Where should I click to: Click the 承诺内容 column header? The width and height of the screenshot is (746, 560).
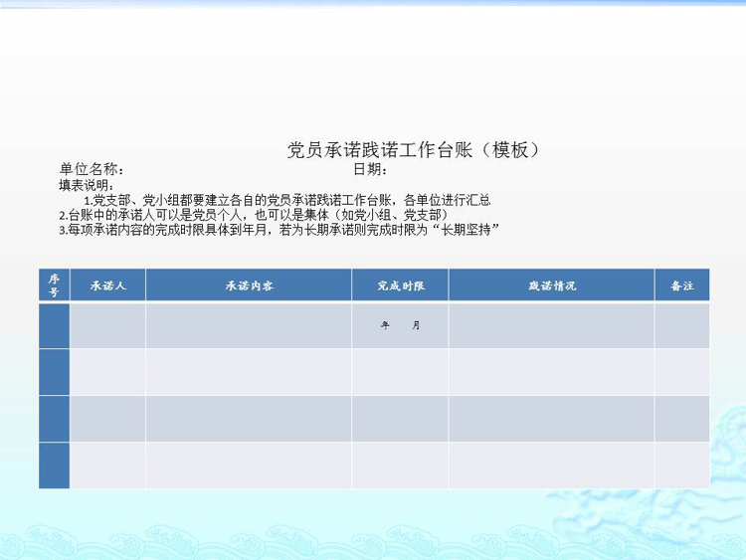click(x=249, y=285)
